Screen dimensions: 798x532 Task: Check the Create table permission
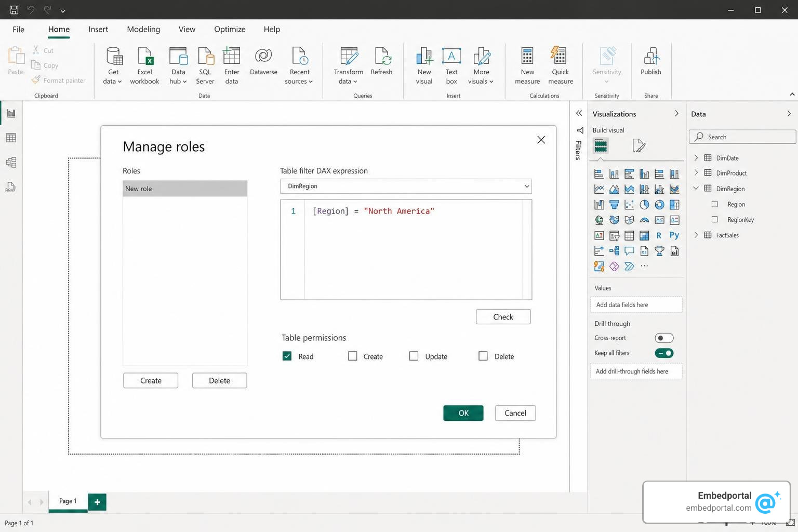pyautogui.click(x=353, y=356)
